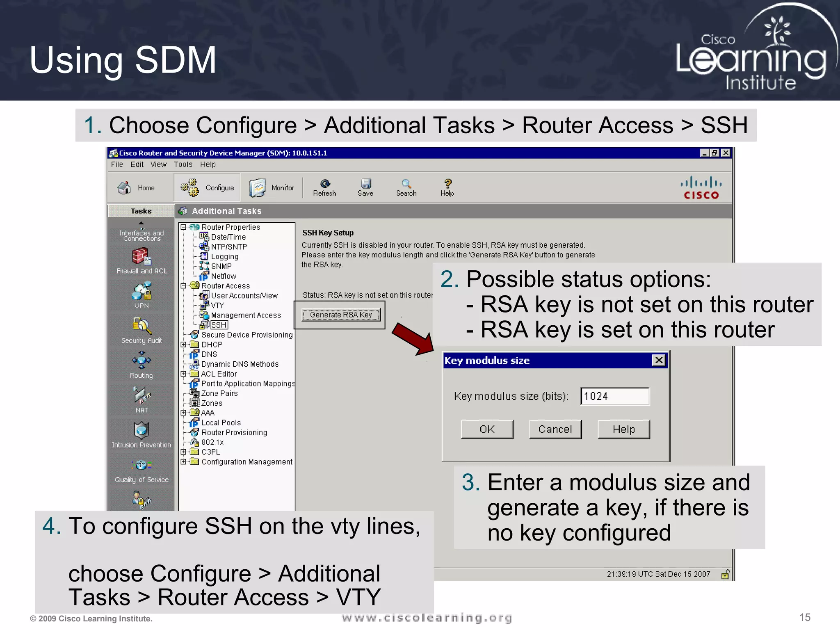Select Dynamic DNS Methods node
The image size is (840, 630).
(x=240, y=364)
